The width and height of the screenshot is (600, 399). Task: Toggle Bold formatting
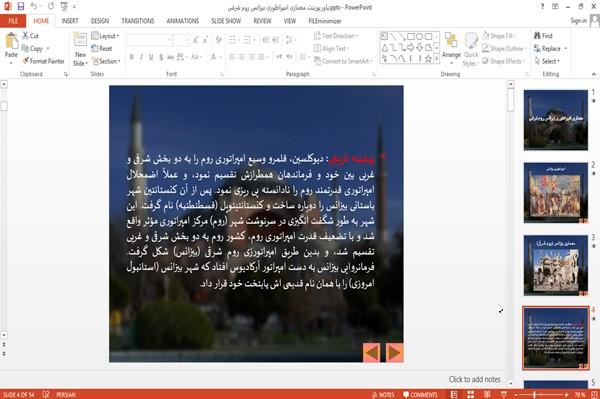(131, 57)
